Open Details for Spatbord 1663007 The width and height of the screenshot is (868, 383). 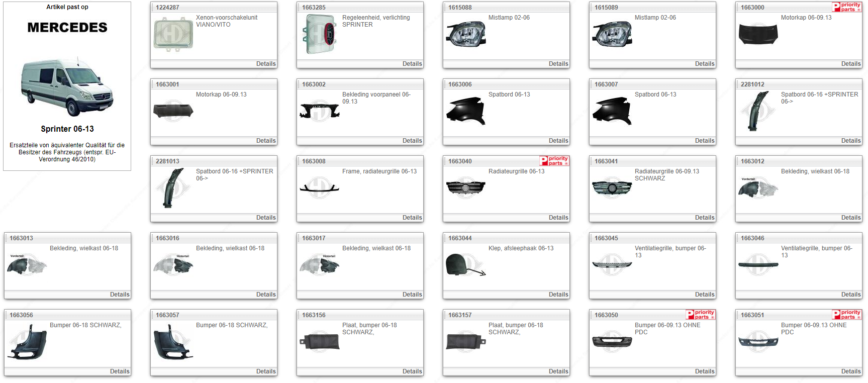(x=705, y=141)
